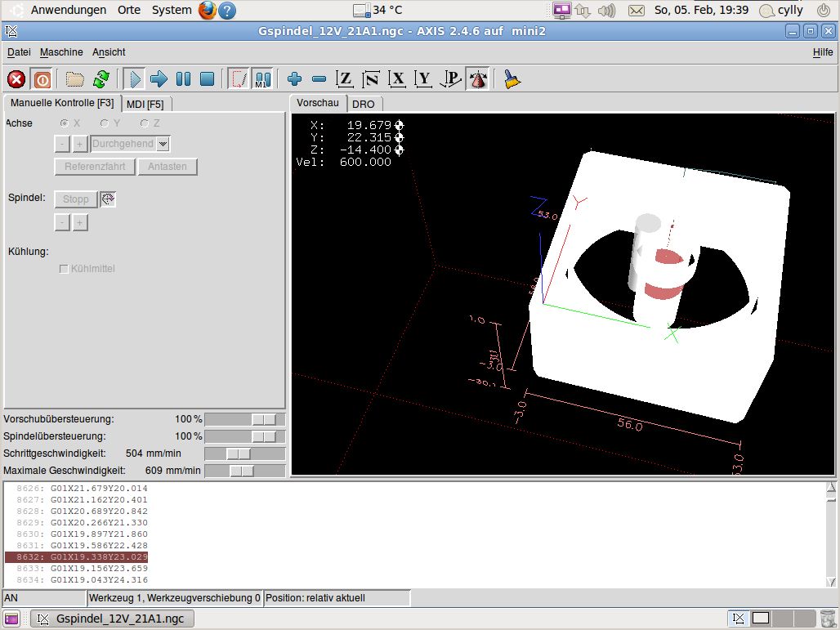Image resolution: width=840 pixels, height=630 pixels.
Task: Click the spindle Stopp button
Action: pos(75,199)
